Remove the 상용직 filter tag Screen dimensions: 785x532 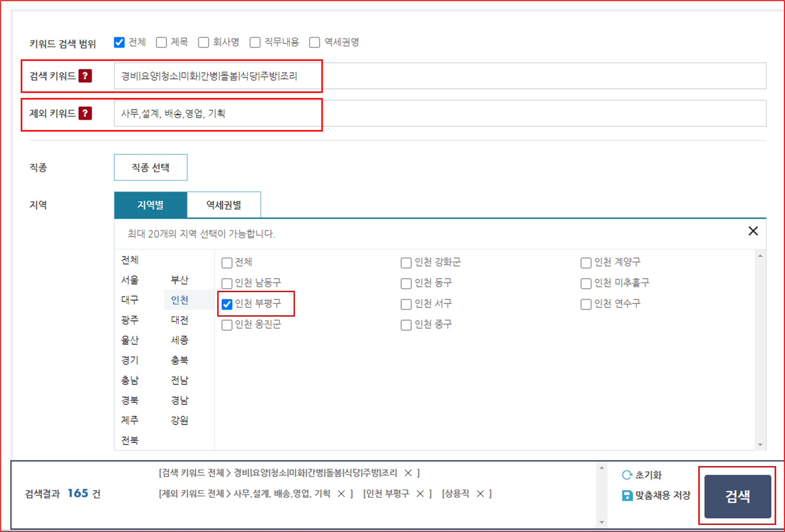coord(480,493)
